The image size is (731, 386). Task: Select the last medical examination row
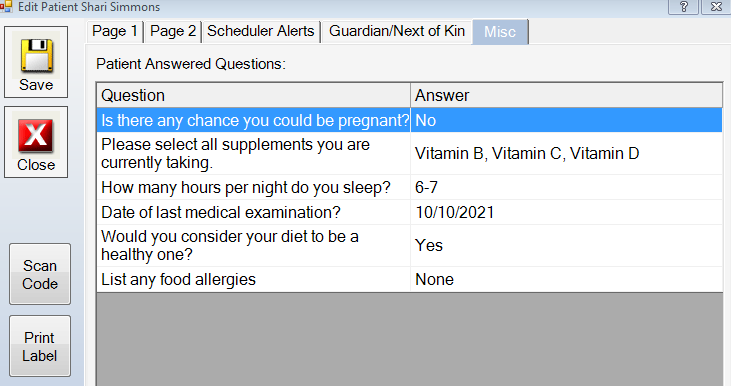410,213
